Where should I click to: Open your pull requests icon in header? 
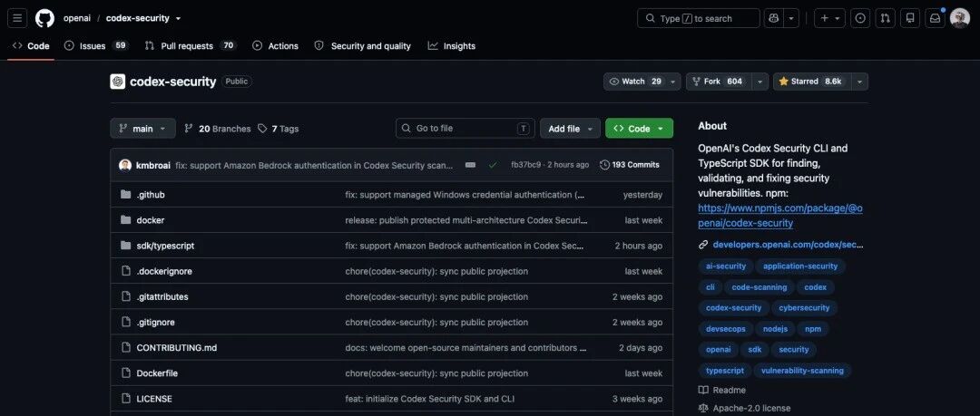(885, 18)
